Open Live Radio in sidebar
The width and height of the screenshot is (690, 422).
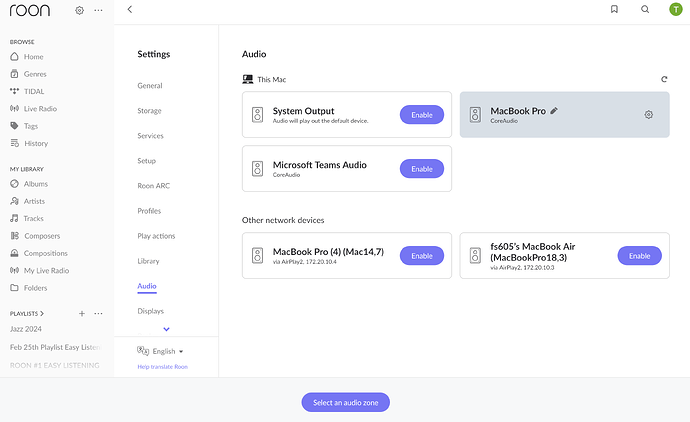pyautogui.click(x=33, y=109)
